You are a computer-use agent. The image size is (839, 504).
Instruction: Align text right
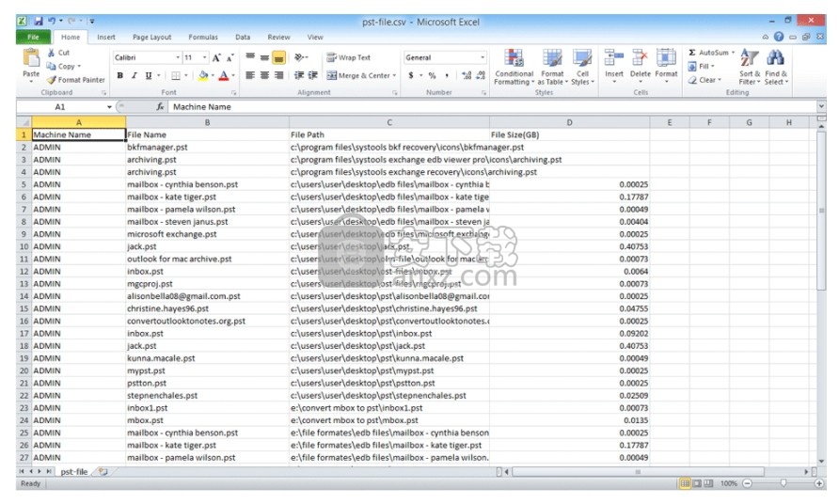pyautogui.click(x=278, y=75)
